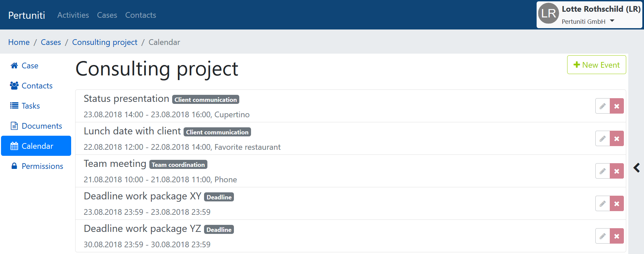Open the Activities menu

[x=73, y=15]
